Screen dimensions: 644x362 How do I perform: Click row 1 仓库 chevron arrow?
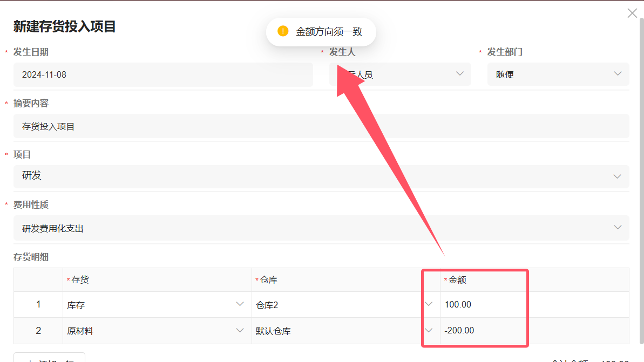429,304
